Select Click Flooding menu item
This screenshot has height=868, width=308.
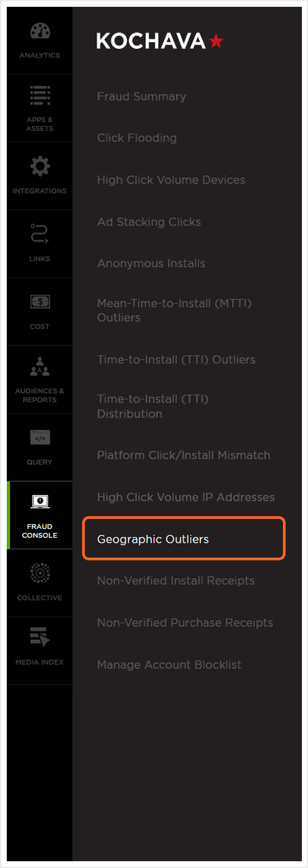(x=136, y=138)
